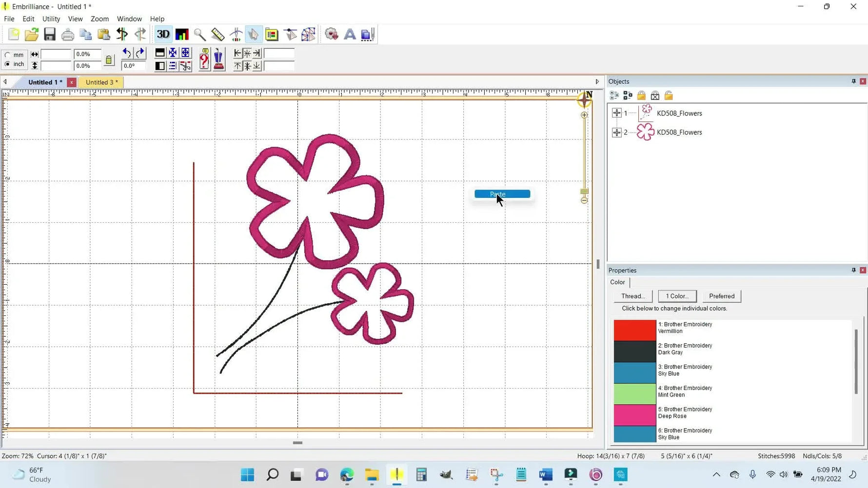This screenshot has width=868, height=488.
Task: Print the design
Action: pyautogui.click(x=68, y=34)
